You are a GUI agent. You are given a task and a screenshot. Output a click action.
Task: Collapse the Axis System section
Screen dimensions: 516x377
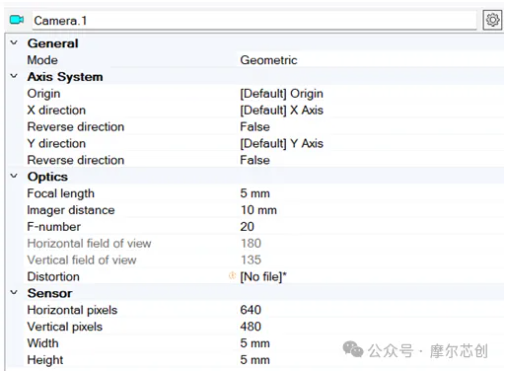(x=14, y=76)
